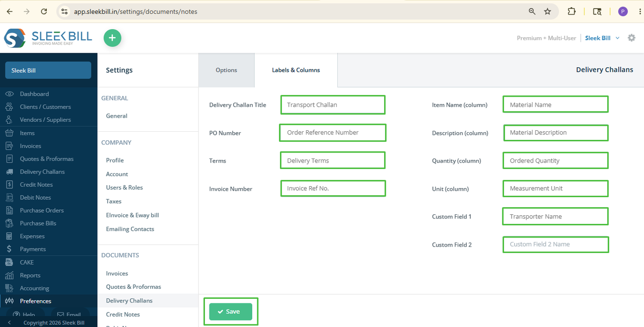This screenshot has height=327, width=644.
Task: Click the Purchase Bills icon
Action: 9,223
